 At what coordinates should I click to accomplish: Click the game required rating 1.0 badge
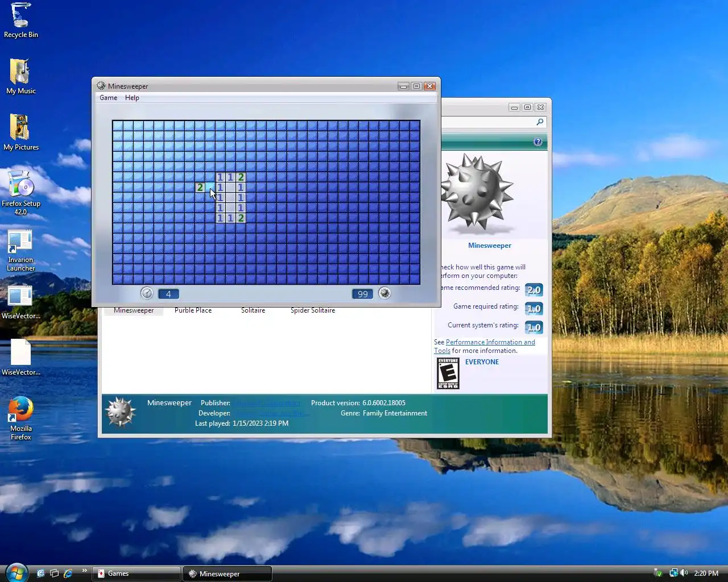(x=533, y=309)
